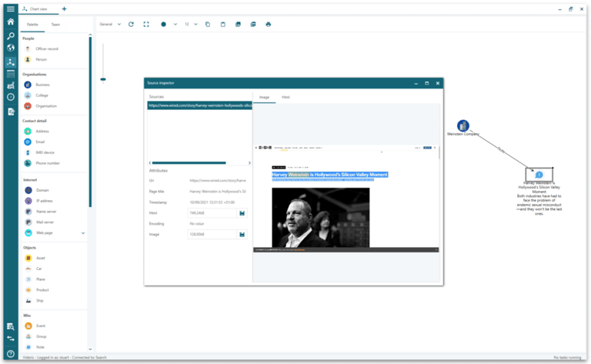Screen dimensions: 591x364
Task: Open the help question mark icon
Action: click(x=11, y=354)
